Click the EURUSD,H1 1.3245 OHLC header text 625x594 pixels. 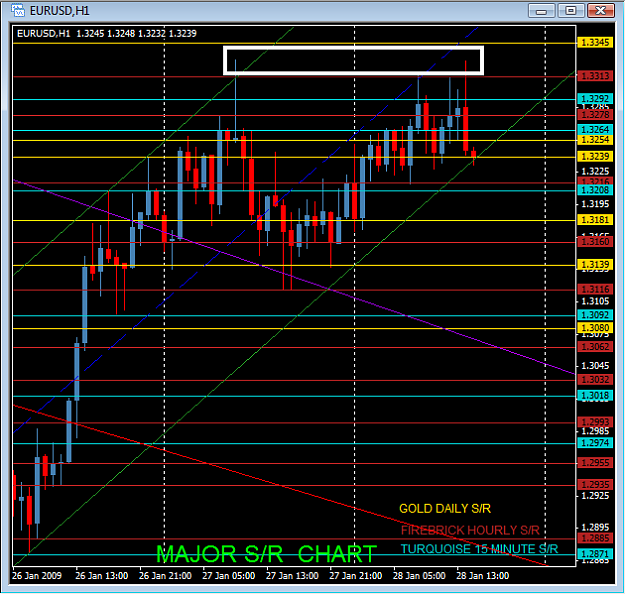coord(107,33)
